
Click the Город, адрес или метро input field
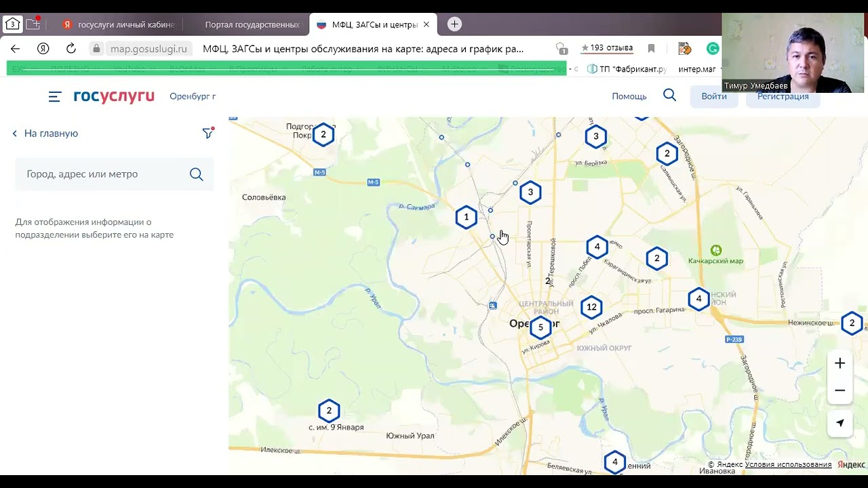point(102,174)
